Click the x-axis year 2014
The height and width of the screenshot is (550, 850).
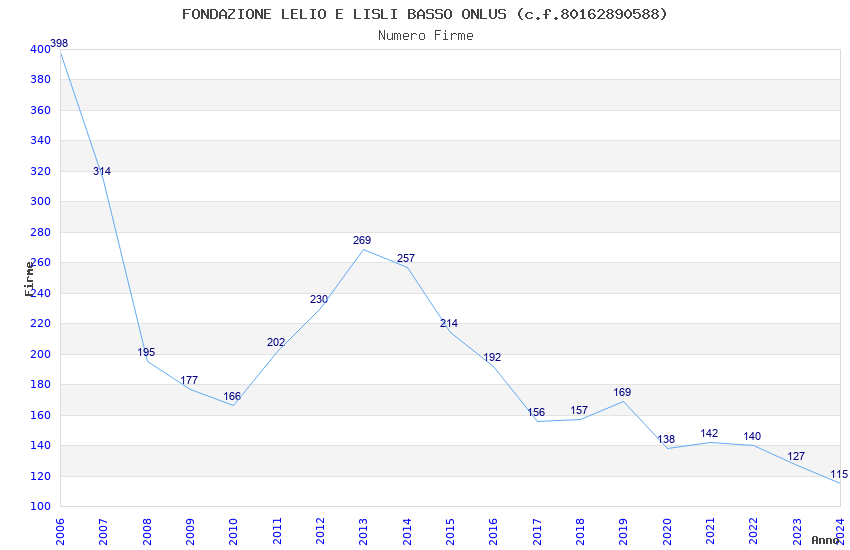pyautogui.click(x=407, y=532)
